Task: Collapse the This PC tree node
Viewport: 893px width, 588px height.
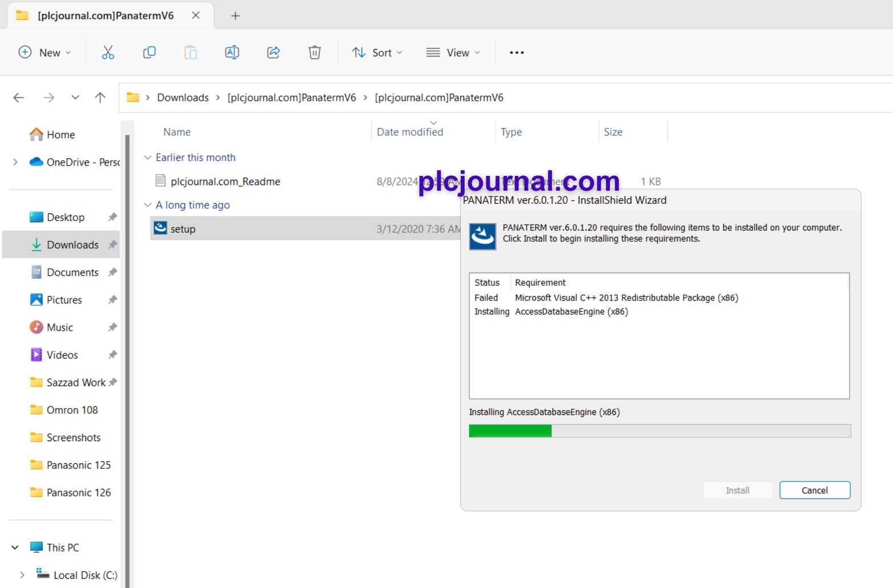Action: [x=15, y=548]
